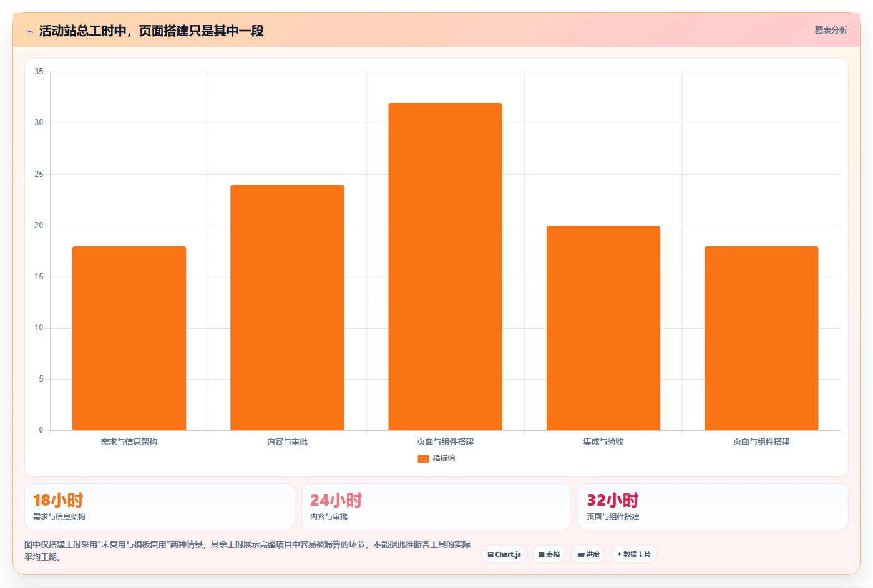Click the tallest 页面与组件搭建 bar reaching 32
Viewport: 873px width, 588px height.
coord(445,266)
